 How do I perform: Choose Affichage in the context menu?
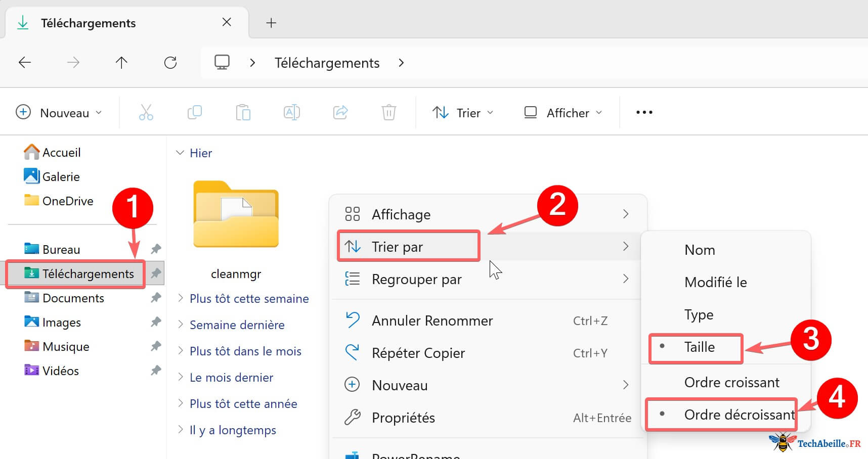(401, 214)
